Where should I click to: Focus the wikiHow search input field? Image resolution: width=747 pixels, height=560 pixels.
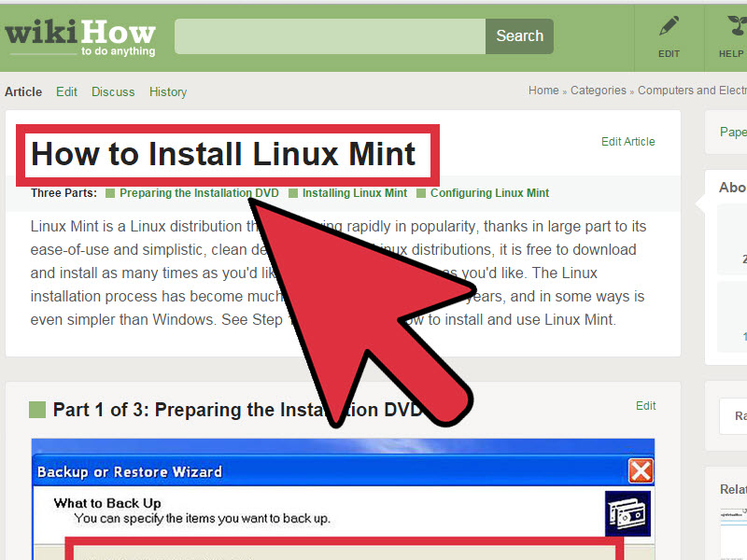coord(331,36)
